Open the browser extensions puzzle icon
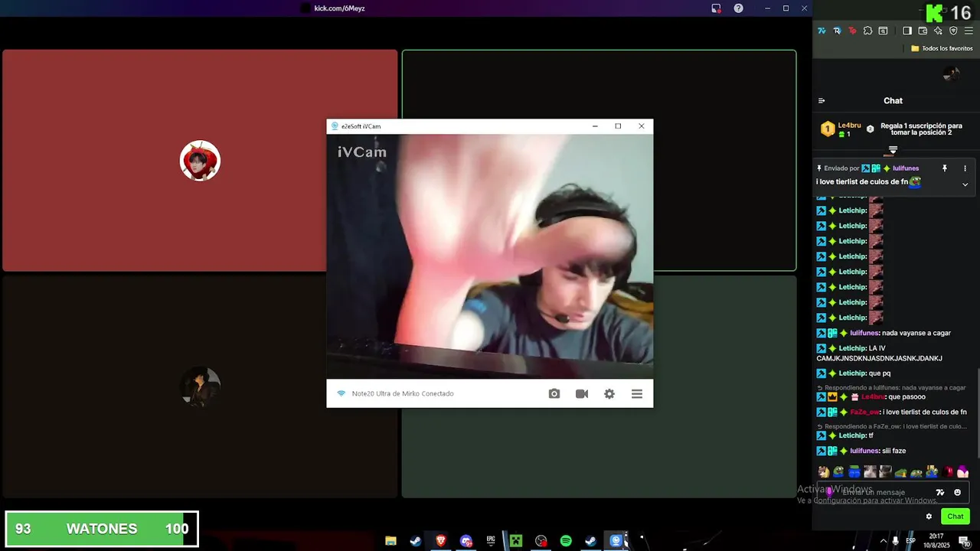 867,31
